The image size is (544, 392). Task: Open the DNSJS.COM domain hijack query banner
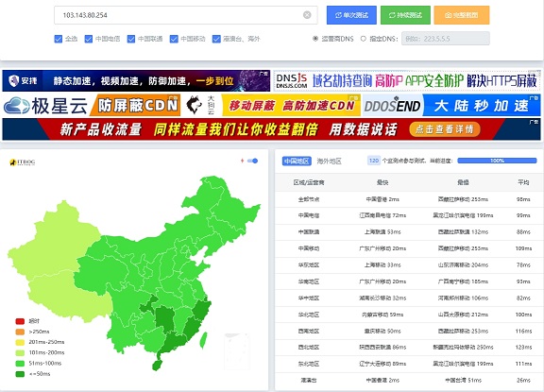(x=407, y=81)
